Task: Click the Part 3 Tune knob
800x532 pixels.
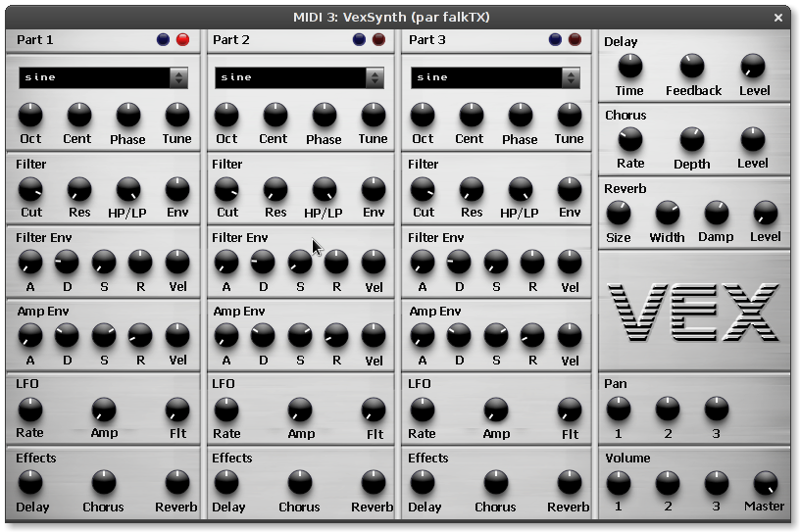Action: click(569, 115)
